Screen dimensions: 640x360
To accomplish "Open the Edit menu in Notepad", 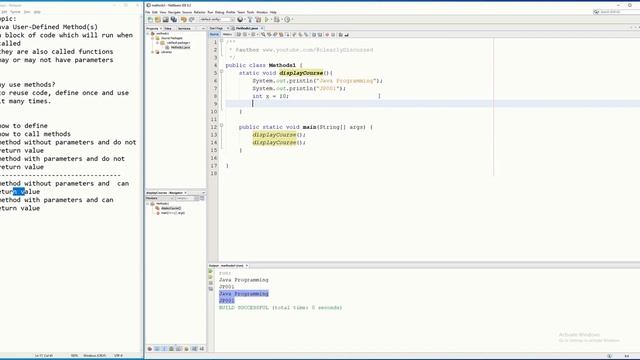I will (4, 12).
